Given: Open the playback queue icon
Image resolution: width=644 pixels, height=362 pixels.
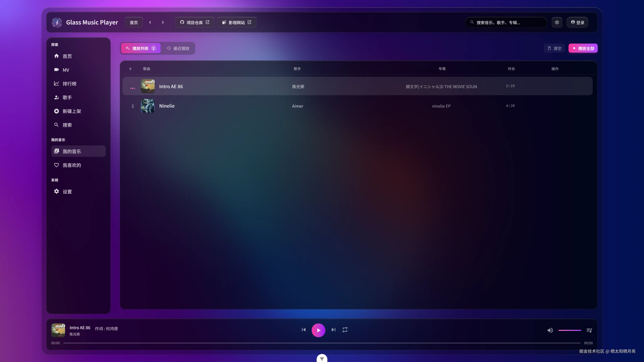Looking at the screenshot, I should 589,330.
